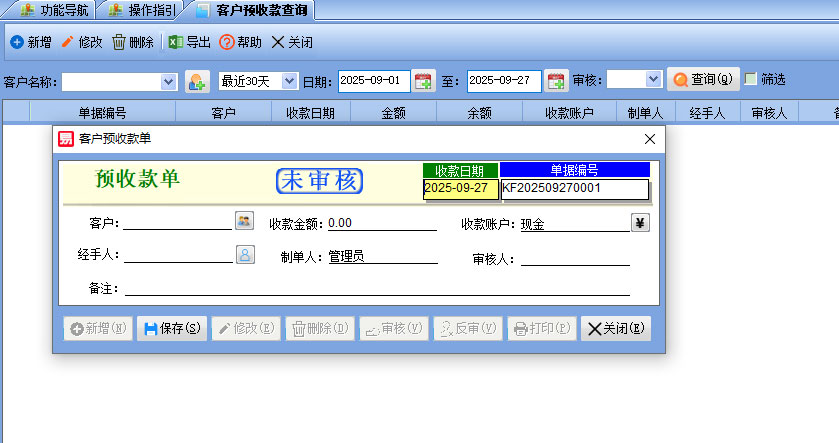The width and height of the screenshot is (839, 443).
Task: Open 帮助 help from the toolbar
Action: [x=227, y=42]
